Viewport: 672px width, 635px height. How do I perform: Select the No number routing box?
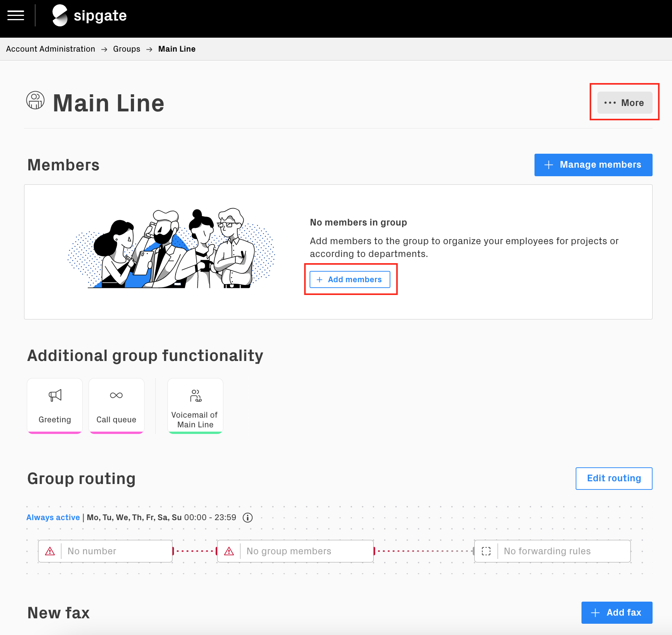coord(105,551)
